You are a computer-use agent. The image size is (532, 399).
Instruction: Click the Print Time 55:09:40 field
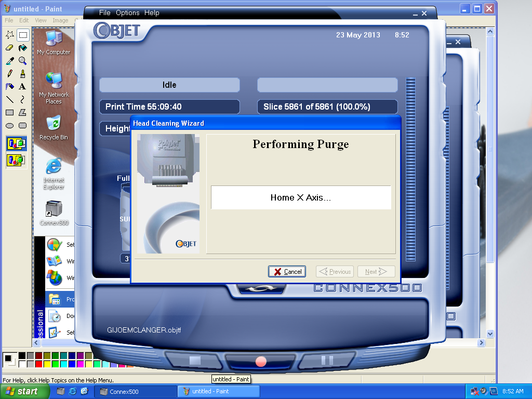click(x=170, y=107)
